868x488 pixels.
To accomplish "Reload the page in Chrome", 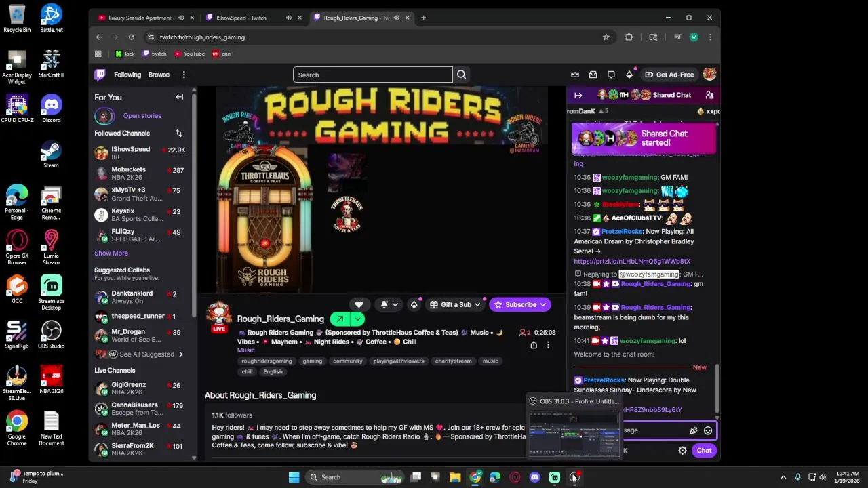I will pos(131,37).
